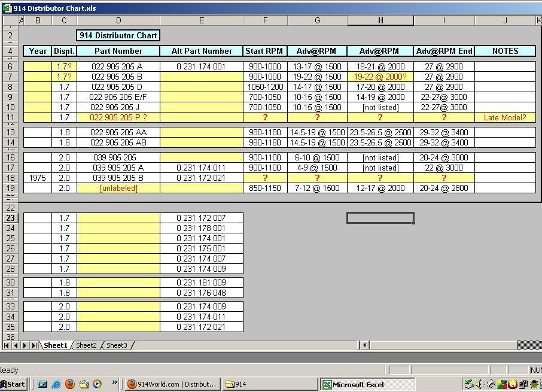Select the Microsoft Excel taskbar button
Viewport: 542px width, 392px height.
[368, 384]
